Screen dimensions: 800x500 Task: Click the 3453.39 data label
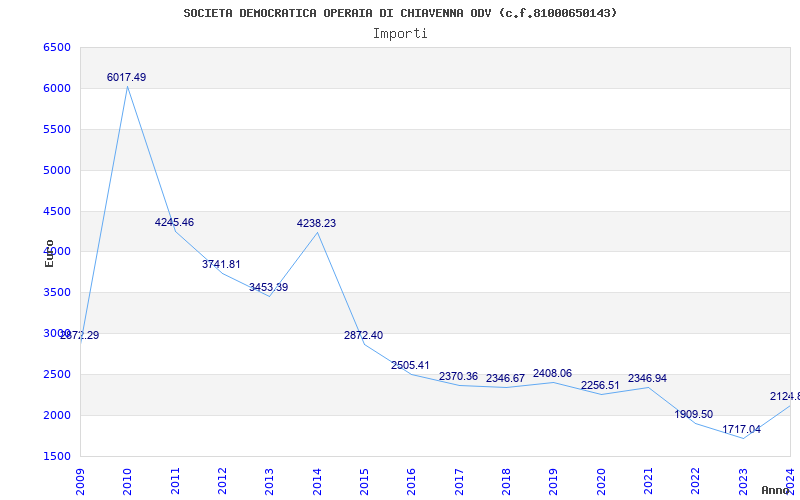point(268,287)
